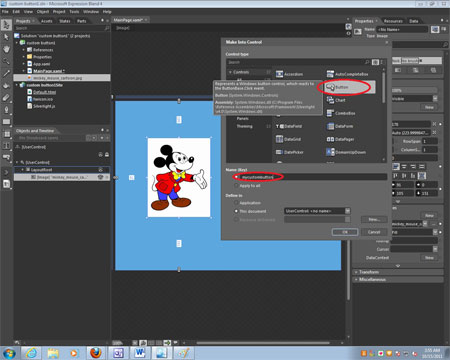Image resolution: width=450 pixels, height=360 pixels.
Task: Choose DataGrid control type
Action: click(289, 139)
